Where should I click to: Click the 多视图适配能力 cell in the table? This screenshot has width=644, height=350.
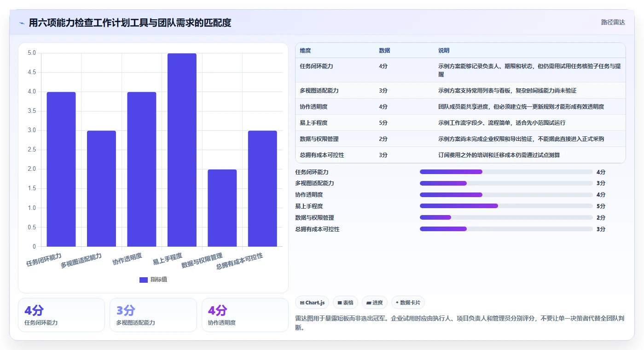(319, 91)
